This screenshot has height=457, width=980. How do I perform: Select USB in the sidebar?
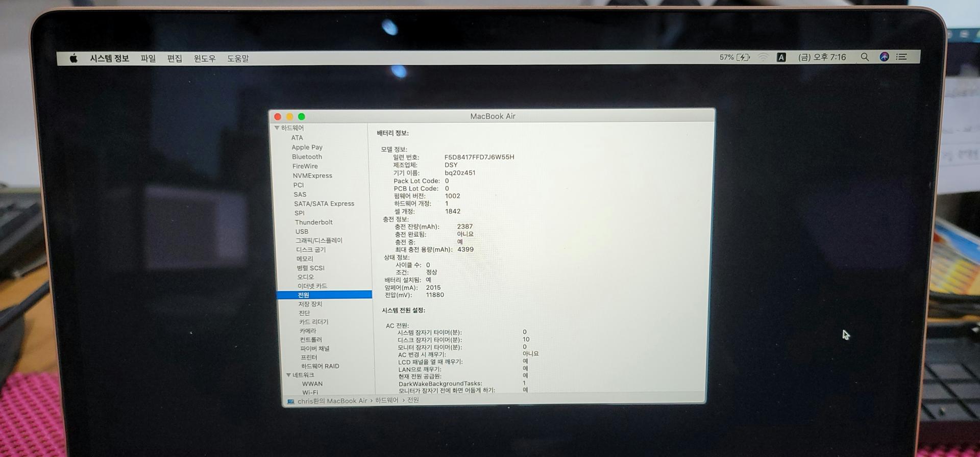tap(302, 232)
